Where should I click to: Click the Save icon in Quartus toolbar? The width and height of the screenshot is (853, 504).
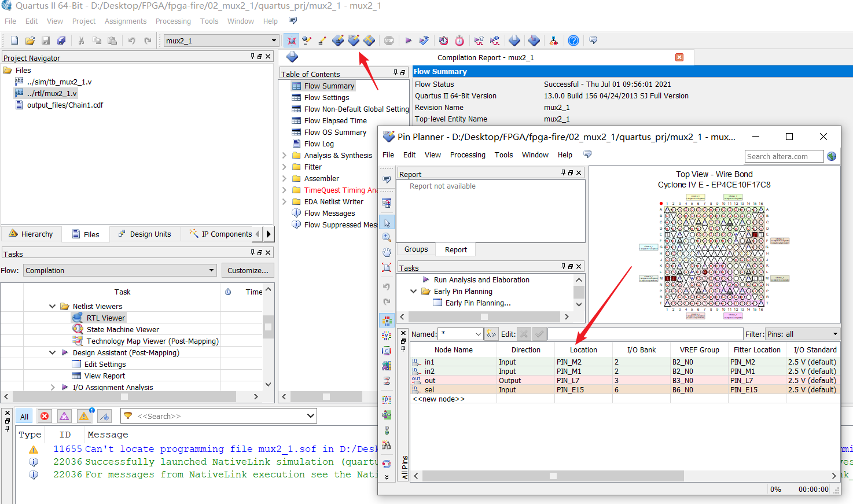tap(46, 41)
